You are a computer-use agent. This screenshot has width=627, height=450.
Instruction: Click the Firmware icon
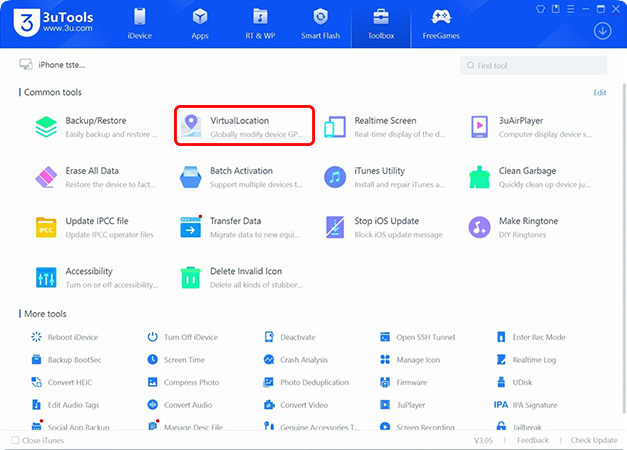coord(385,382)
